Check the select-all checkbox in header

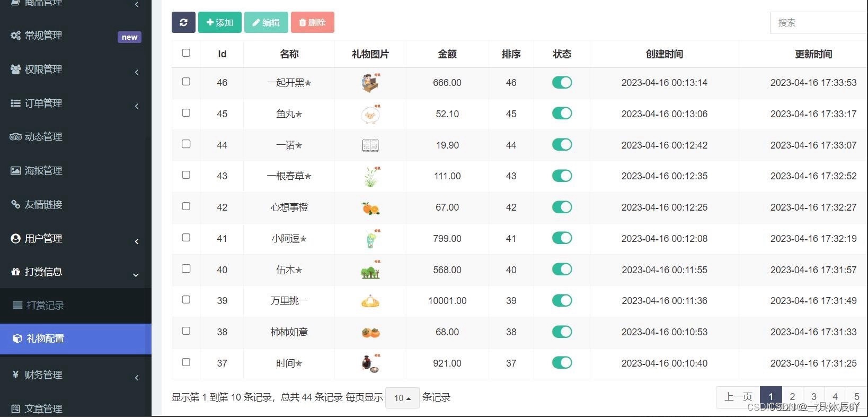pyautogui.click(x=186, y=53)
